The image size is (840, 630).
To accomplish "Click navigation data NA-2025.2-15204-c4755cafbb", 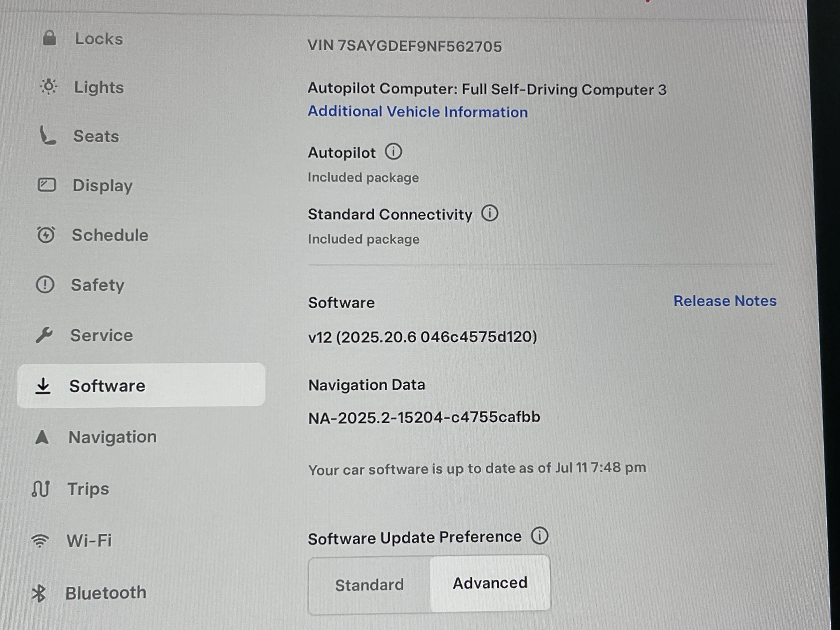I will tap(424, 417).
